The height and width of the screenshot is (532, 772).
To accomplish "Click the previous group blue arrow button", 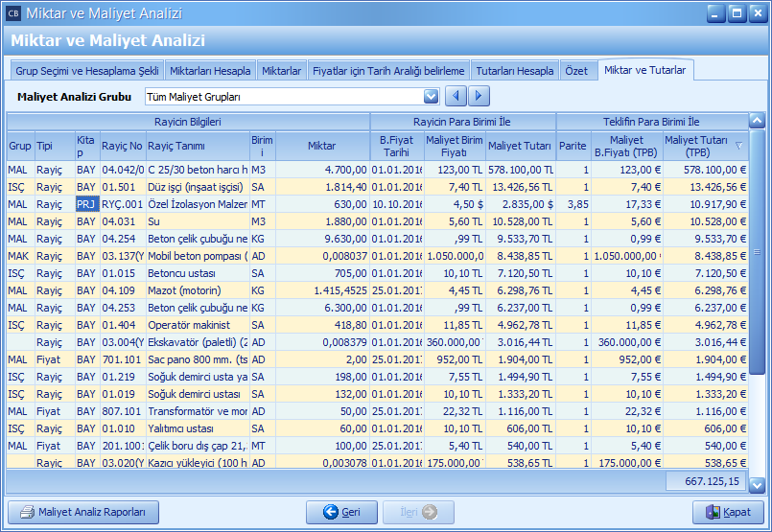I will click(x=457, y=96).
